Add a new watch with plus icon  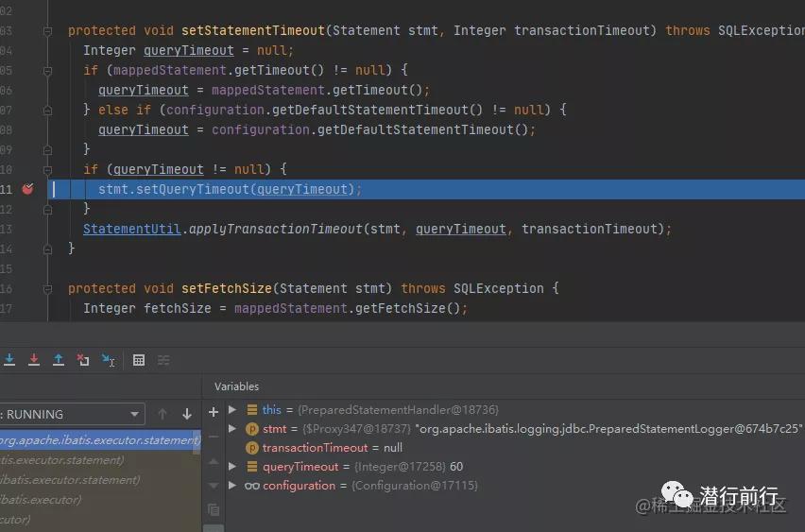coord(214,411)
